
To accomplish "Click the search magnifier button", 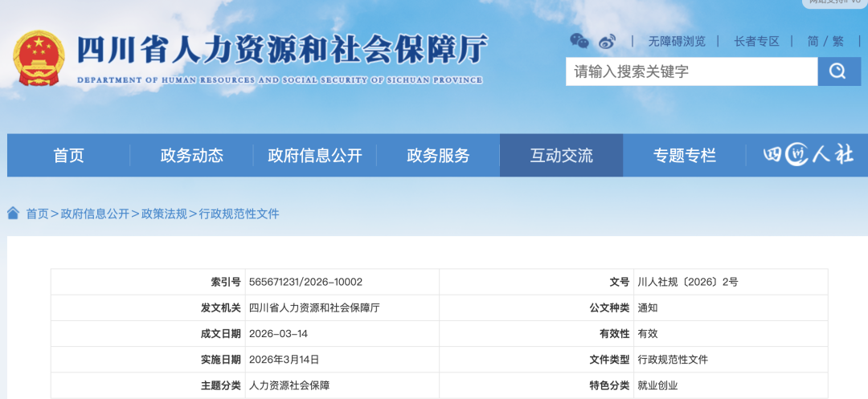I will 839,71.
